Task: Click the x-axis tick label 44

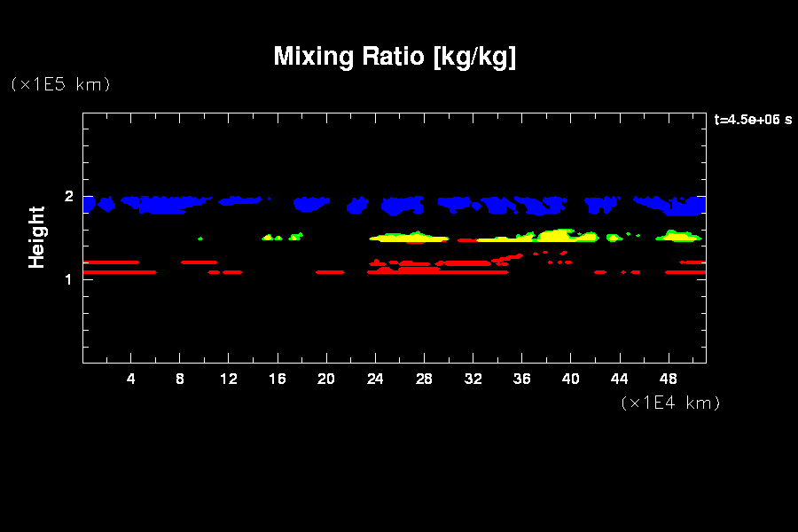Action: (x=619, y=379)
